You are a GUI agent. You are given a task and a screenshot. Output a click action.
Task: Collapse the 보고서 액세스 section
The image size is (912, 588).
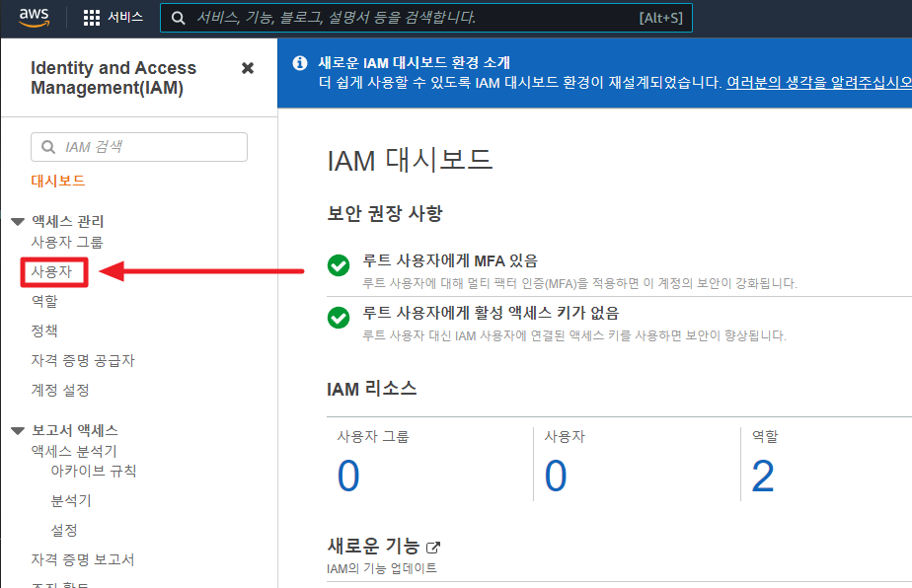point(18,431)
